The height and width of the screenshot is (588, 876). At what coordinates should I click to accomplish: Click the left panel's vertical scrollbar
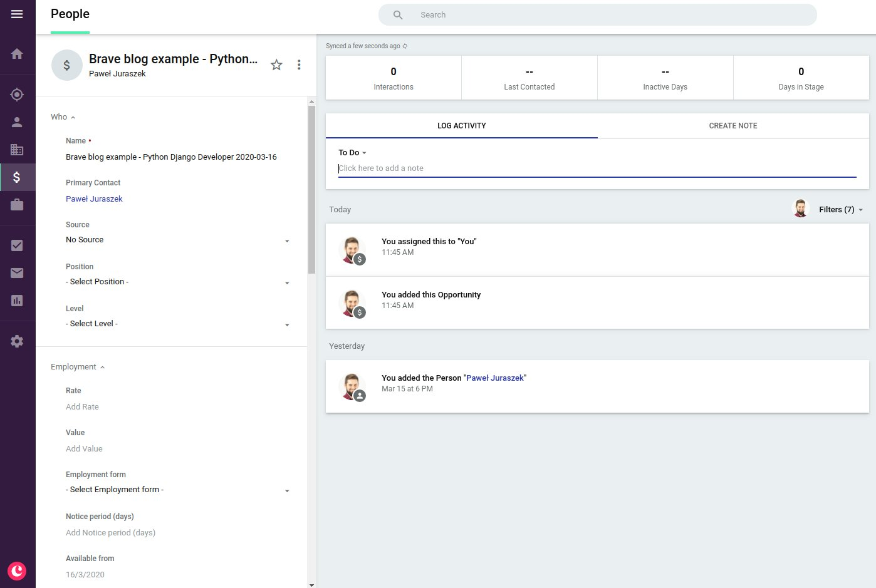[x=311, y=188]
